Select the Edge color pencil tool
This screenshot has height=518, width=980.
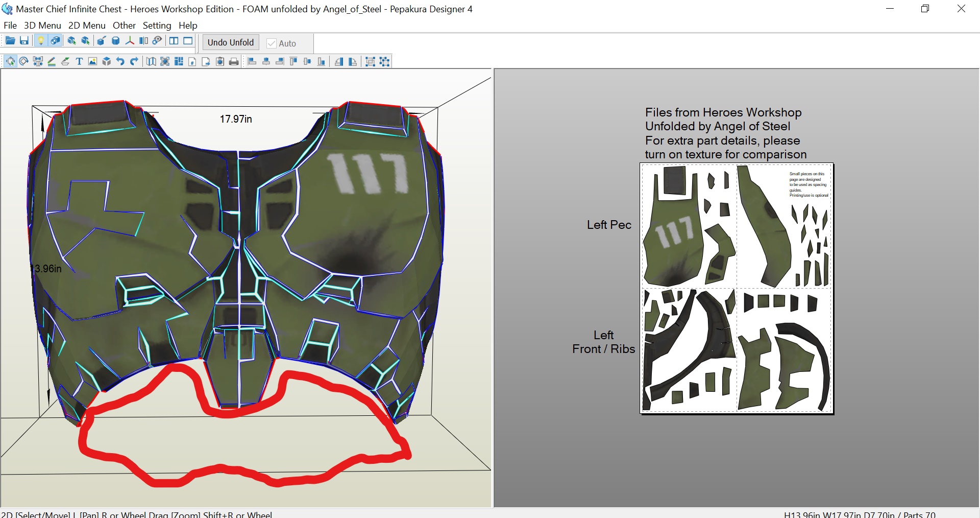click(x=52, y=61)
